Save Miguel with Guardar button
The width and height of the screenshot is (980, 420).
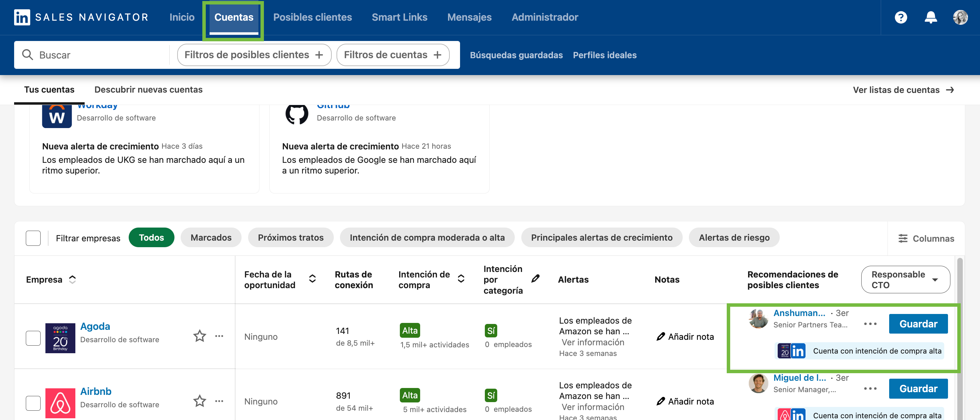918,388
